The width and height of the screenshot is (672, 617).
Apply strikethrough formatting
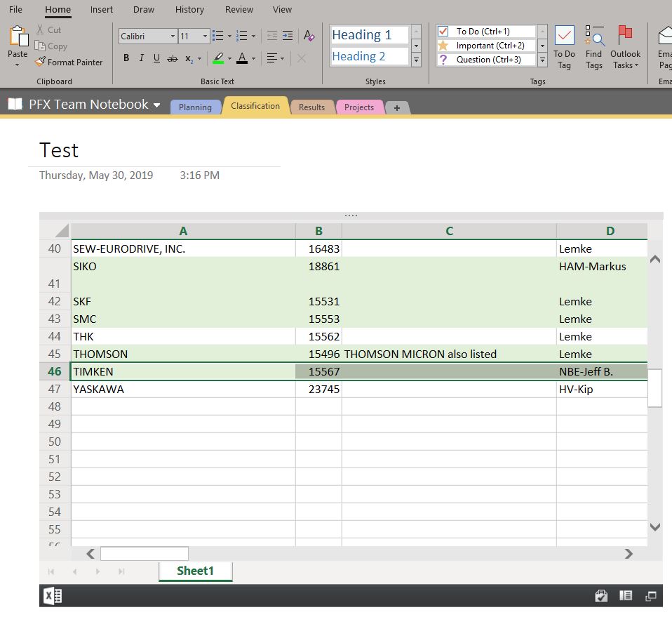point(173,58)
